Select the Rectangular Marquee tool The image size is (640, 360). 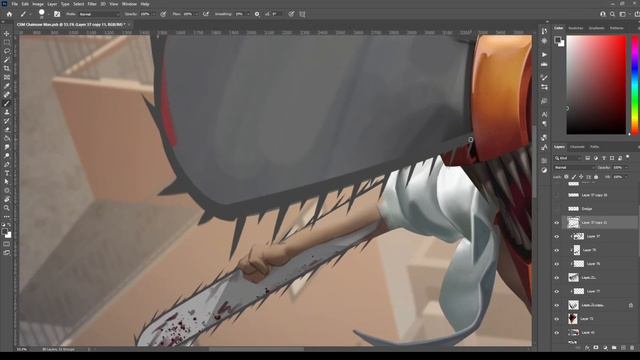click(x=7, y=42)
